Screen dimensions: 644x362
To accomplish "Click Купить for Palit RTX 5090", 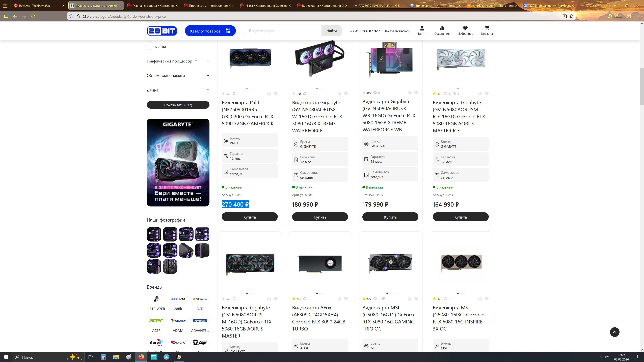I will (250, 217).
